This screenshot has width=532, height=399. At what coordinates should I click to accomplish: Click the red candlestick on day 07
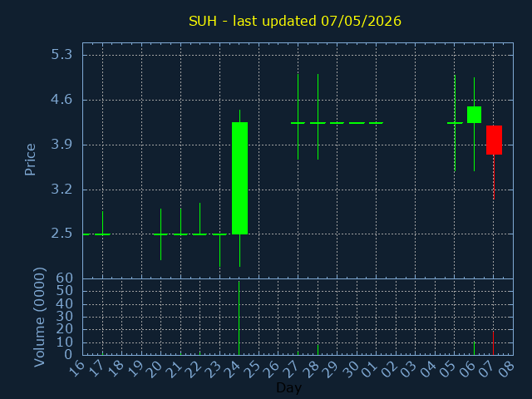(x=494, y=140)
